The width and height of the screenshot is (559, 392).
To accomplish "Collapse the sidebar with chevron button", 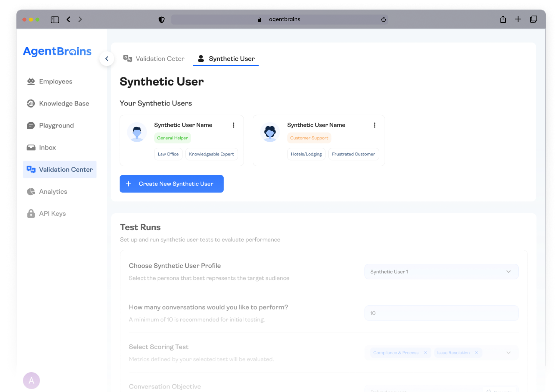I will [107, 59].
